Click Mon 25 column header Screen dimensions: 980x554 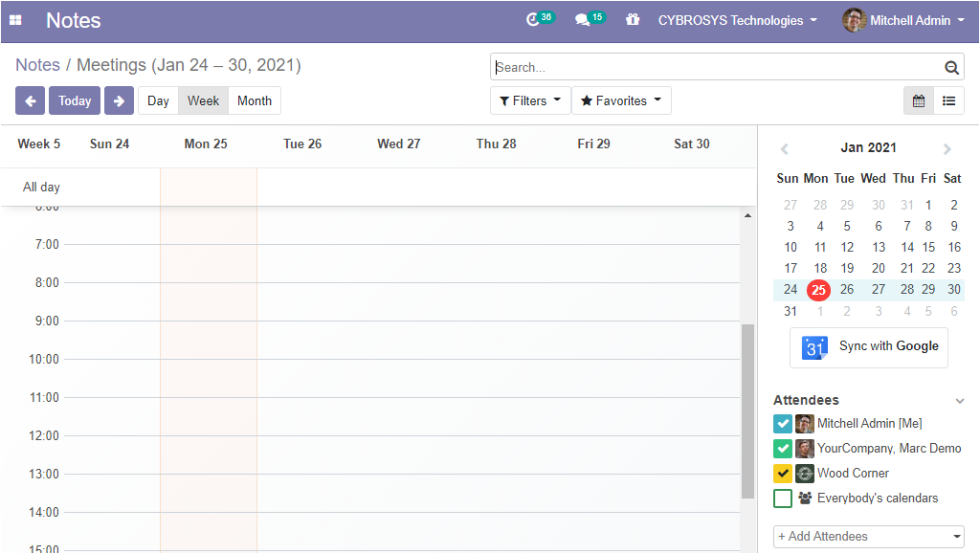[206, 144]
